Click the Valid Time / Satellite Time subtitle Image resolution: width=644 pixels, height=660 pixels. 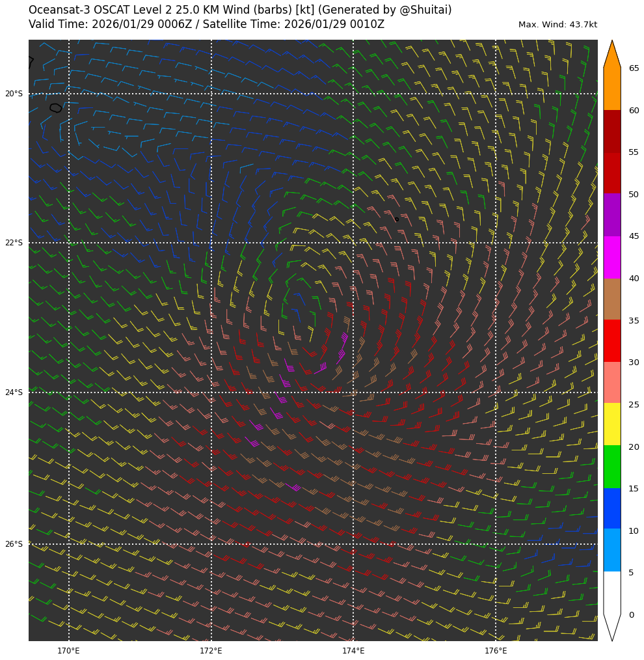coord(206,25)
